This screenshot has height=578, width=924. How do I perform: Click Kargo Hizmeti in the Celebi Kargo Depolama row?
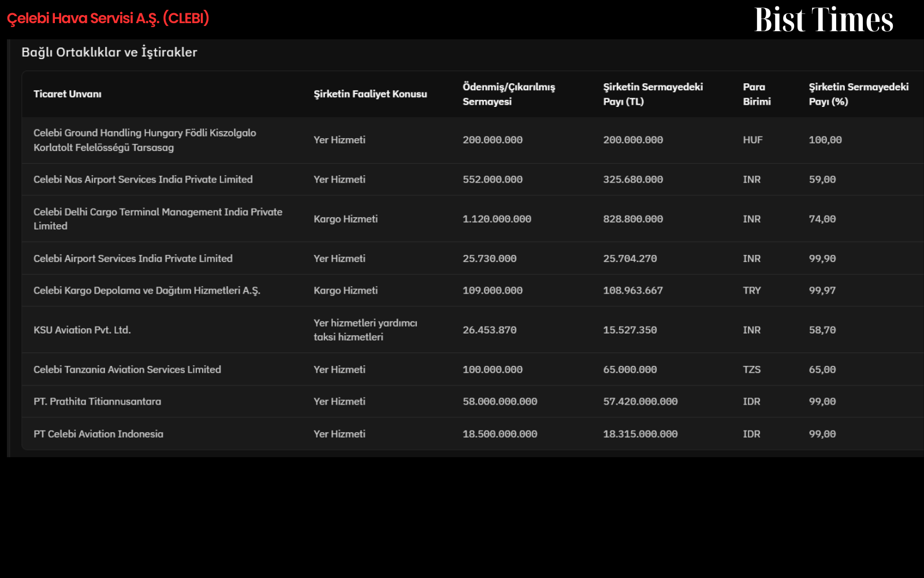click(345, 291)
